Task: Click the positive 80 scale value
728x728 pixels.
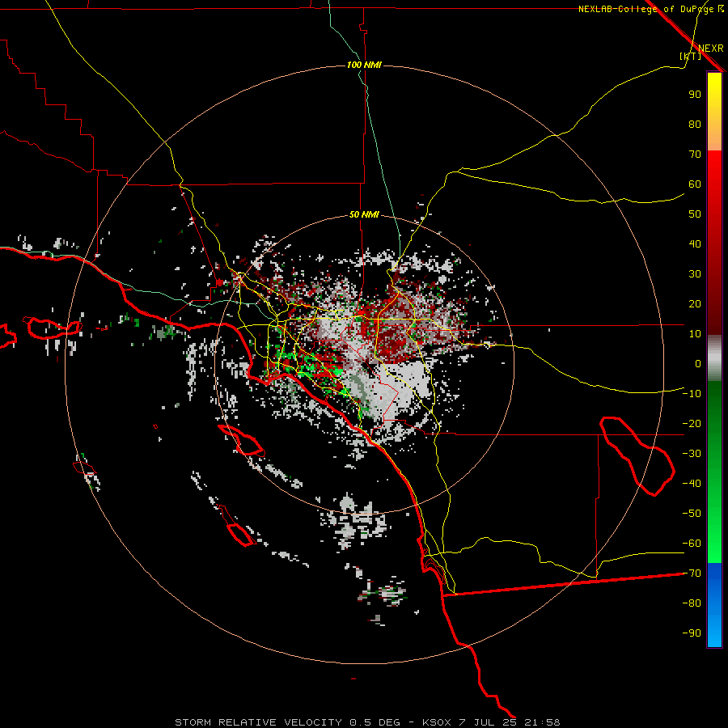Action: [x=695, y=125]
